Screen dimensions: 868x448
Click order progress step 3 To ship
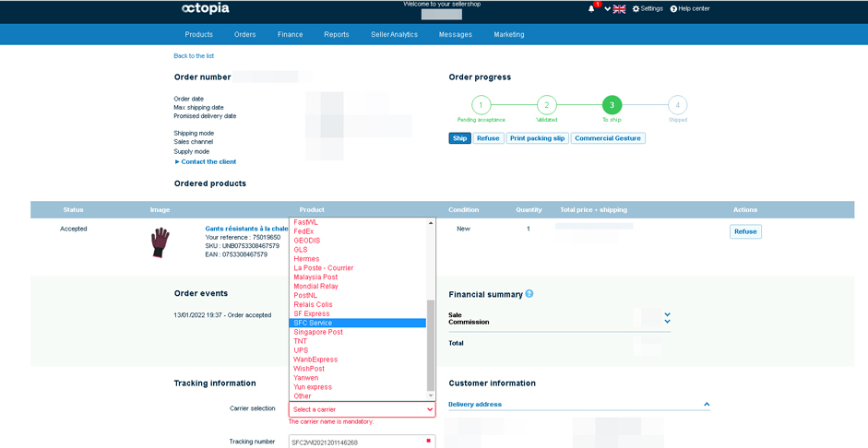(612, 105)
